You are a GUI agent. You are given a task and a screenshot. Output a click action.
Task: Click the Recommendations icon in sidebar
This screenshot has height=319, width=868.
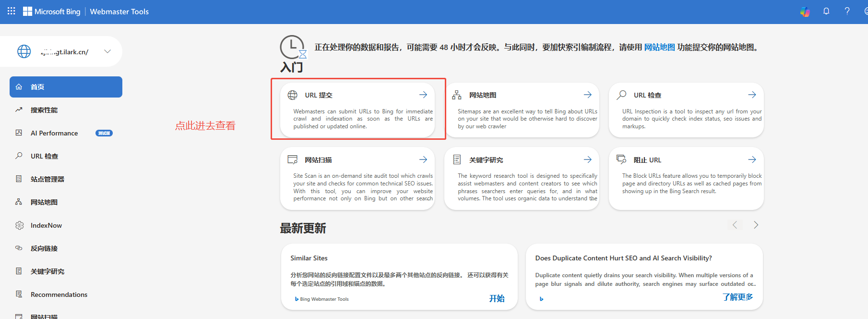pos(19,294)
